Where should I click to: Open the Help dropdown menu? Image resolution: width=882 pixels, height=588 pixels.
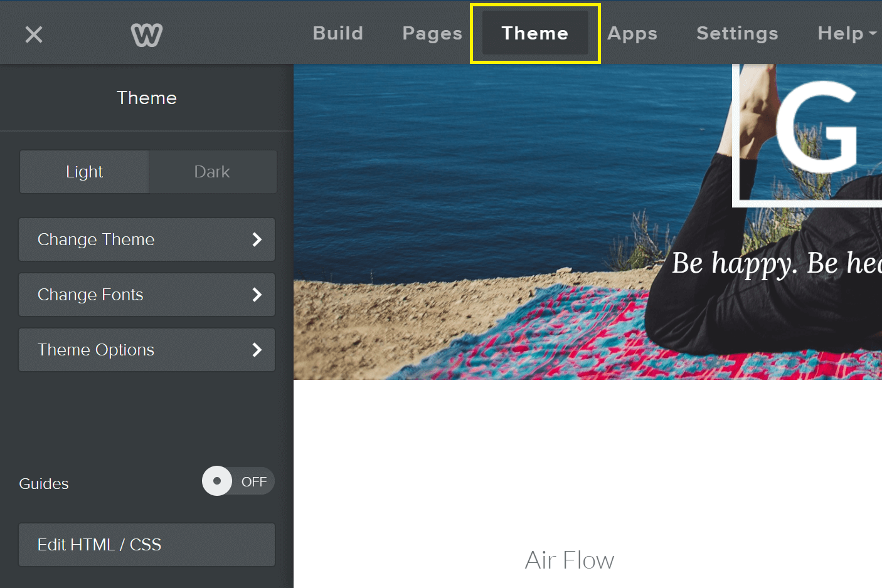(847, 33)
